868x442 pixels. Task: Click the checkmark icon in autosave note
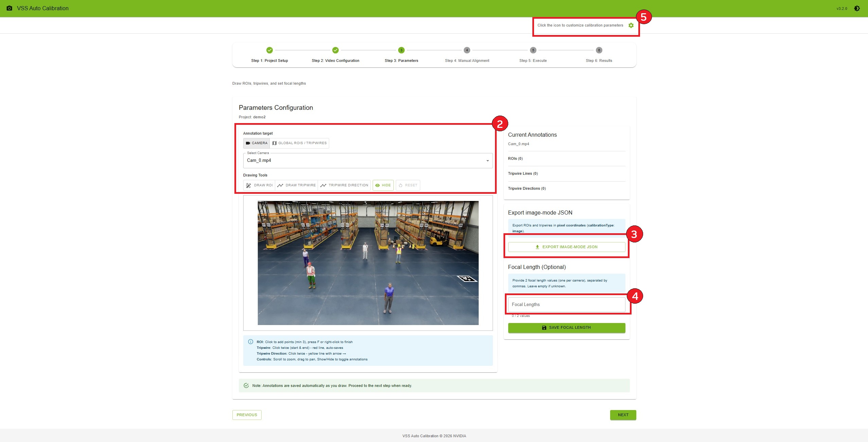click(x=246, y=386)
